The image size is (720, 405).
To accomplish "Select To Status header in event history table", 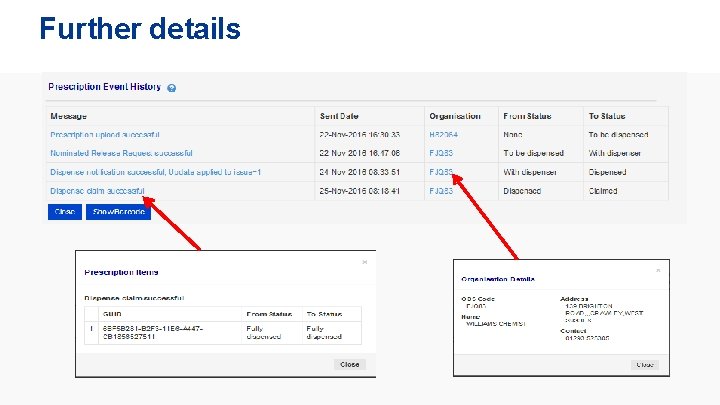I will 607,116.
